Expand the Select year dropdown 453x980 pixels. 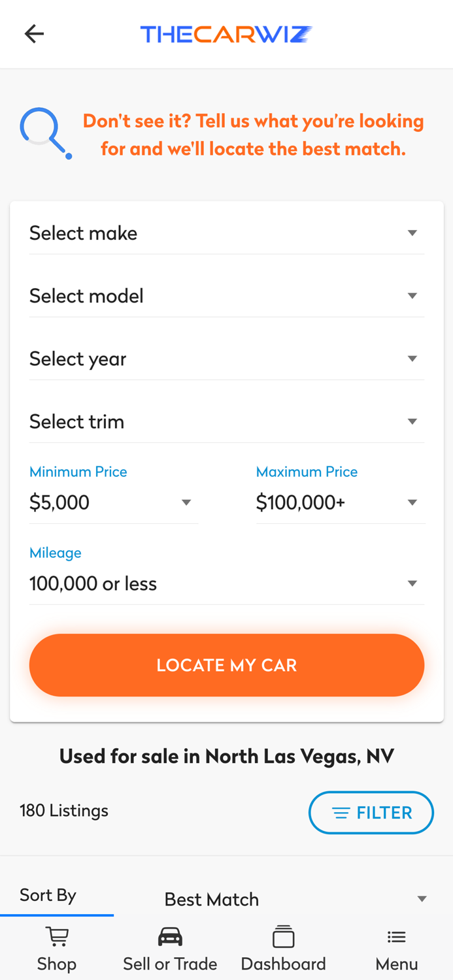click(226, 358)
